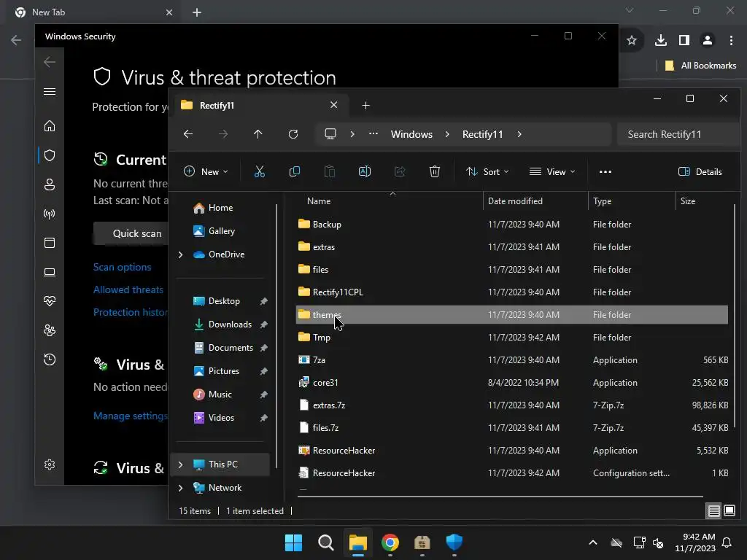Image resolution: width=747 pixels, height=560 pixels.
Task: Go back in File Explorer
Action: [x=188, y=134]
